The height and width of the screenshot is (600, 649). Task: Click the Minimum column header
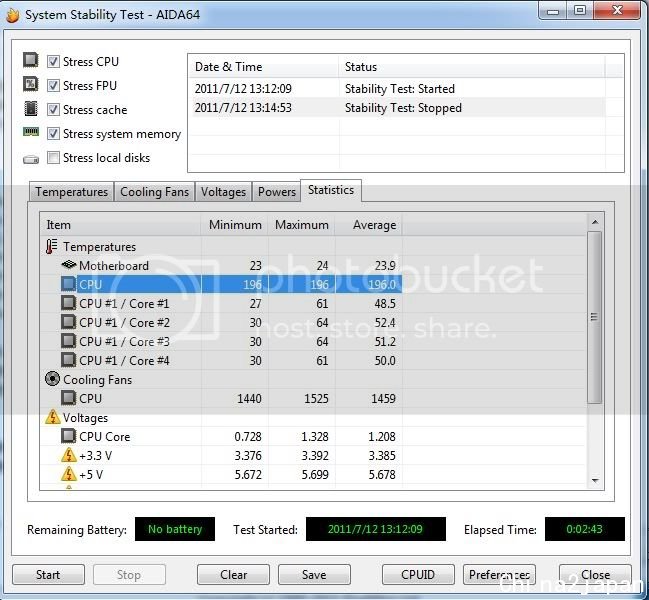(235, 225)
